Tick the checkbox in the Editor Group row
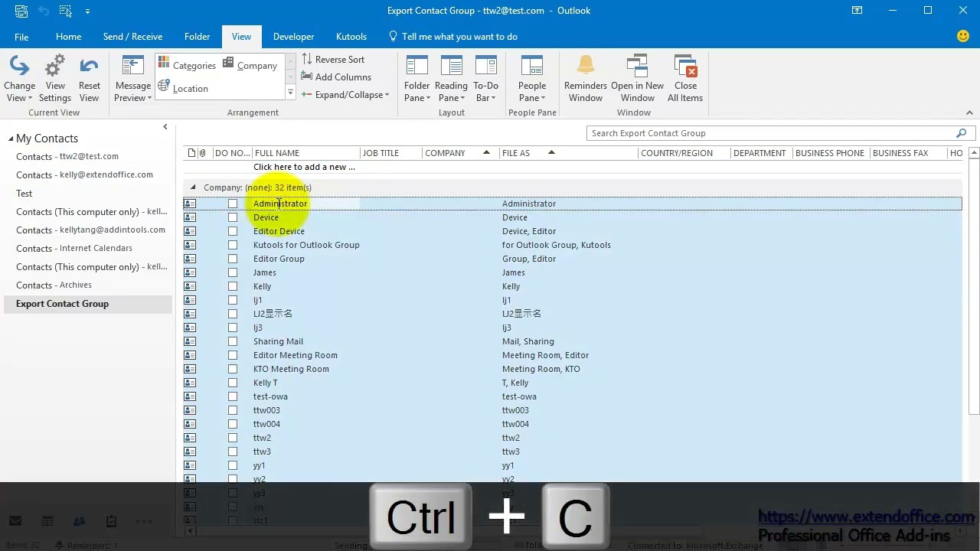 click(x=233, y=259)
